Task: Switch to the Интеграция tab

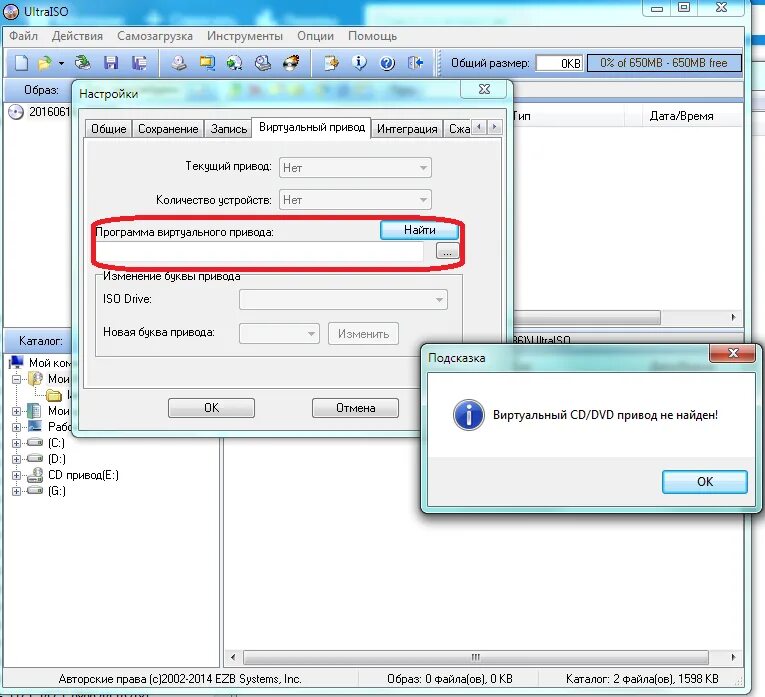Action: [x=407, y=129]
